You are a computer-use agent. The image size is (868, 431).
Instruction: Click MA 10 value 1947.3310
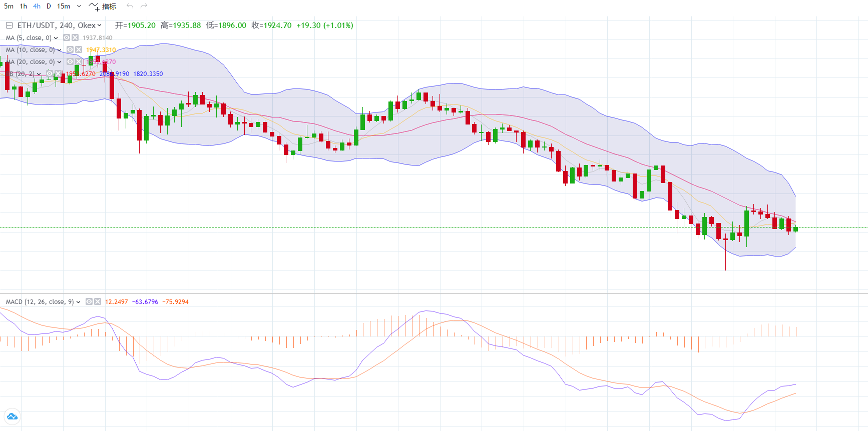pyautogui.click(x=101, y=50)
